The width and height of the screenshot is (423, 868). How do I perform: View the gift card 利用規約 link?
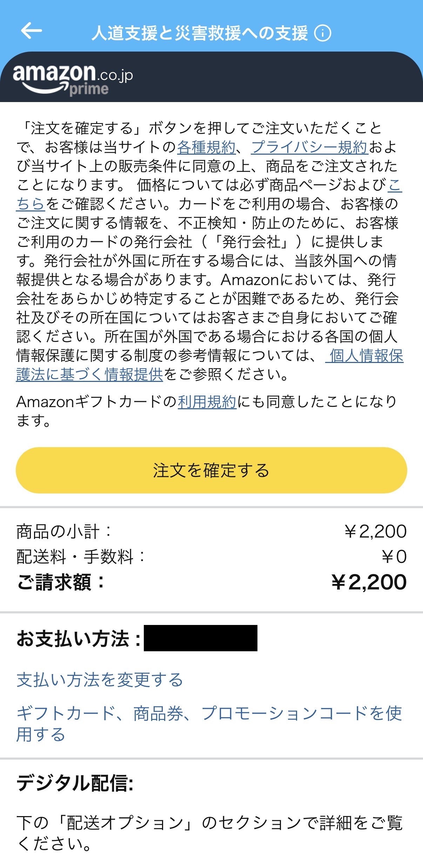point(207,402)
